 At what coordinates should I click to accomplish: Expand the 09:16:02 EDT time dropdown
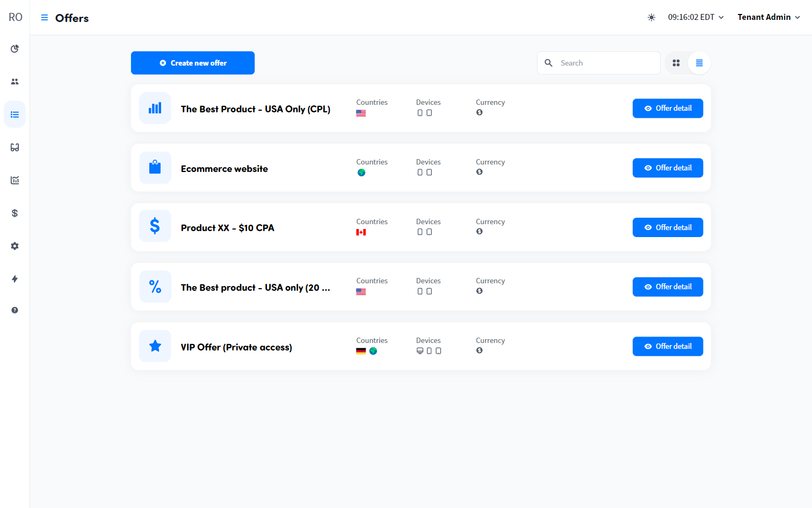click(x=695, y=17)
